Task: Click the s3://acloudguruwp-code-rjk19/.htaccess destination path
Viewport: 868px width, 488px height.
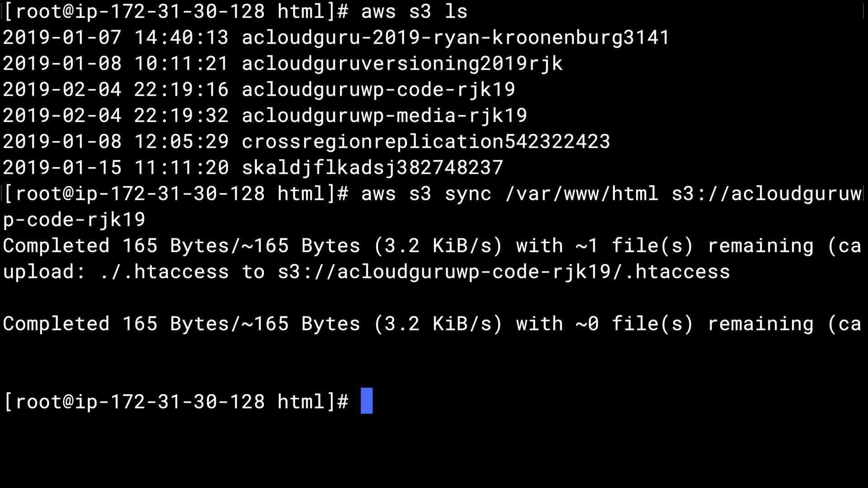Action: point(504,272)
